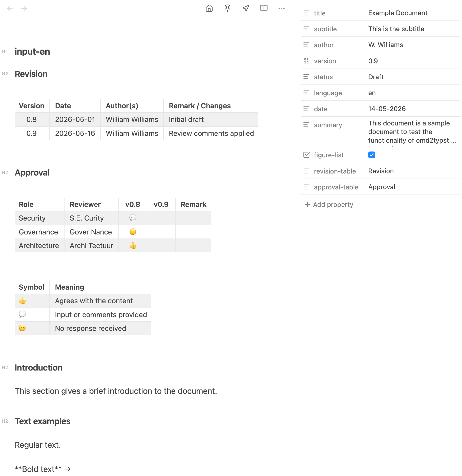
Task: Edit subtitle value This is the subtitle
Action: (x=396, y=29)
